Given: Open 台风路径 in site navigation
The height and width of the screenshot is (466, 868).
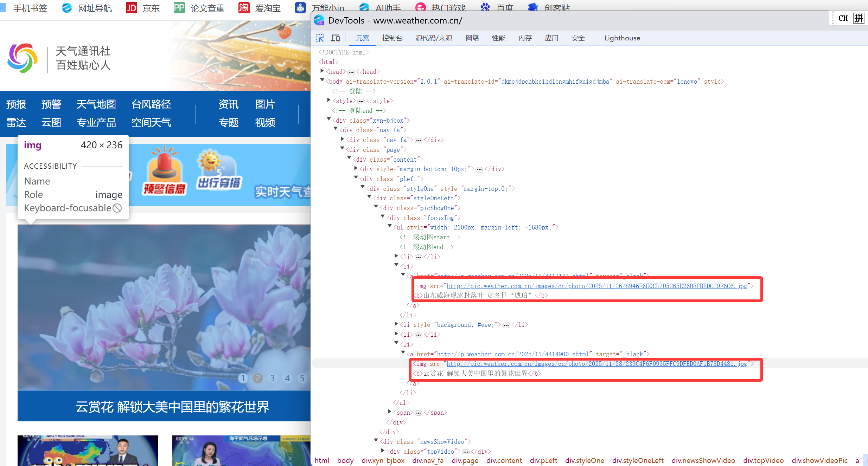Looking at the screenshot, I should coord(151,104).
